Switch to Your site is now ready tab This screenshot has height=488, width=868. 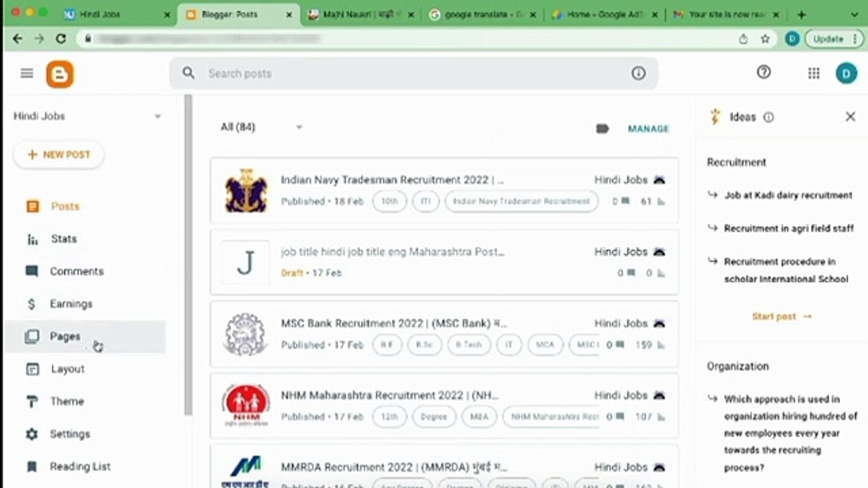pyautogui.click(x=726, y=14)
